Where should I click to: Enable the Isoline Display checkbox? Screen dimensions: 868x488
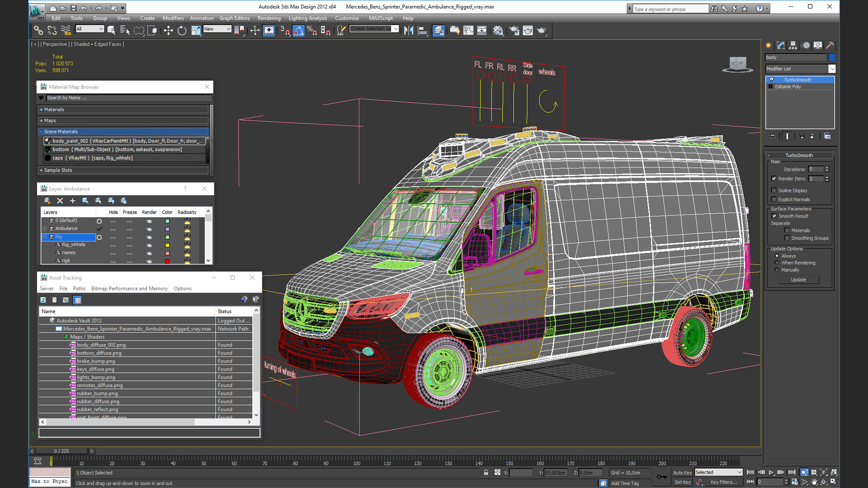tap(774, 190)
